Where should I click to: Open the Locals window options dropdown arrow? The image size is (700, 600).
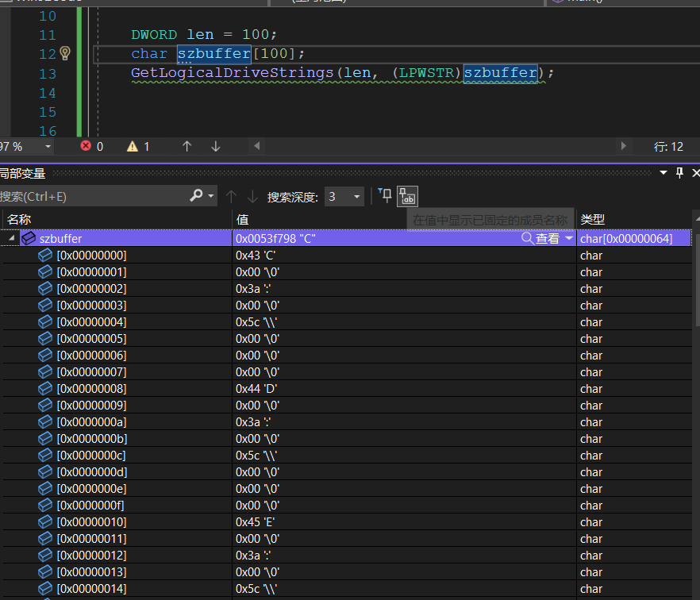click(664, 173)
